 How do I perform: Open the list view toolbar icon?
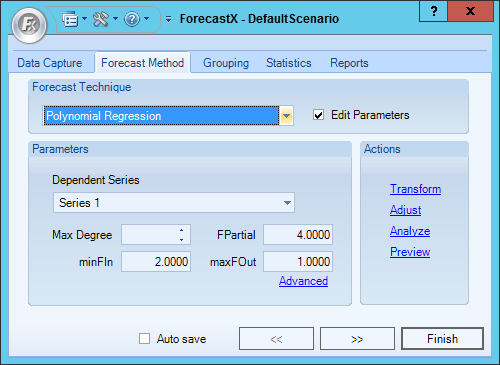(x=70, y=19)
